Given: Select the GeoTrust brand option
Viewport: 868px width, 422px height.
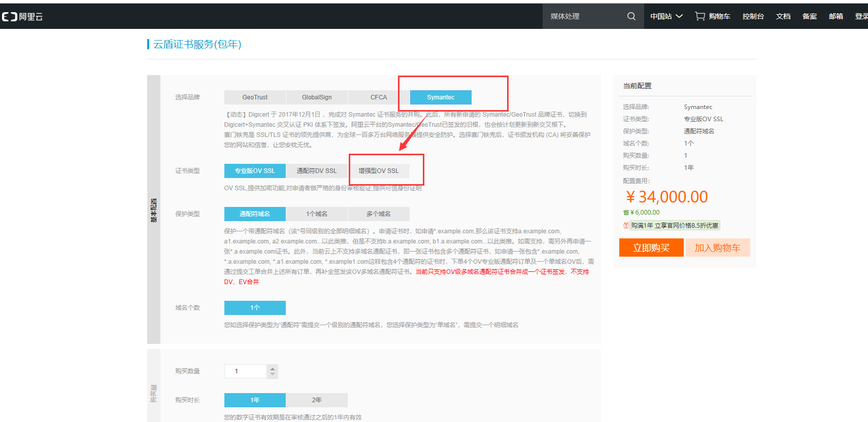Looking at the screenshot, I should pyautogui.click(x=255, y=97).
